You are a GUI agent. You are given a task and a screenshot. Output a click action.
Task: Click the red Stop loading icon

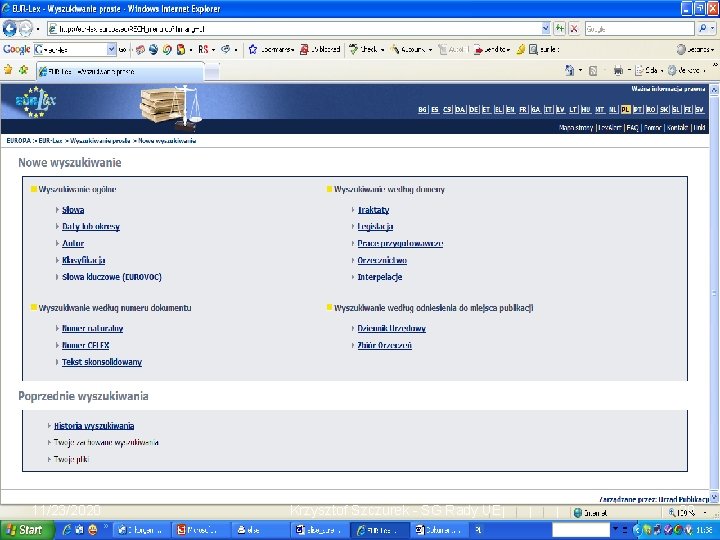[x=574, y=29]
